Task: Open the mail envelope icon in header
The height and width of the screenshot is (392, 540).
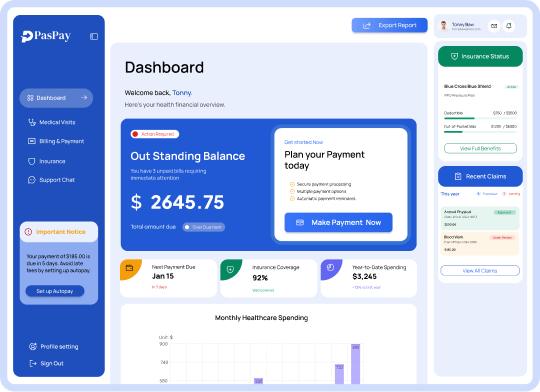Action: point(494,26)
